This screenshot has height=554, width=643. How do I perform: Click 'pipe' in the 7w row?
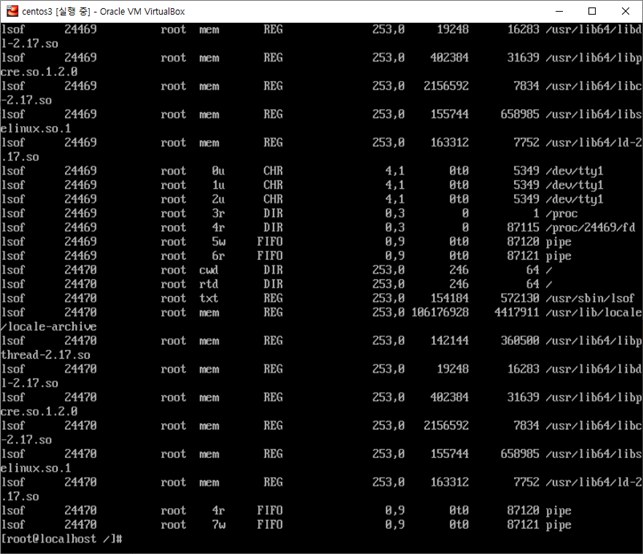click(558, 524)
